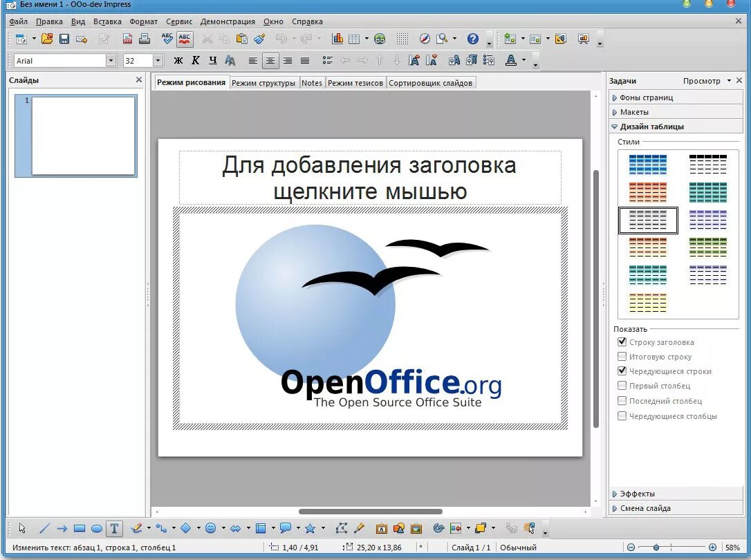The height and width of the screenshot is (560, 751).
Task: Toggle edit Points tool
Action: 342,528
